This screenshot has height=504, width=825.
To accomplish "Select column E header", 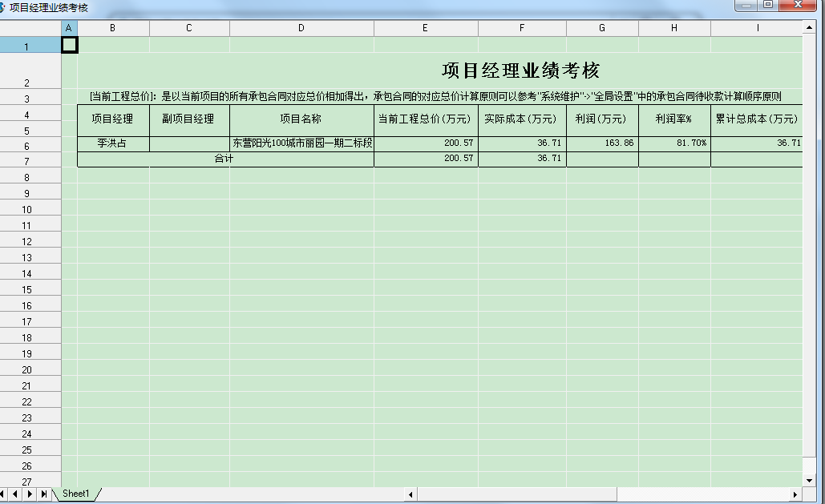I will pos(425,26).
